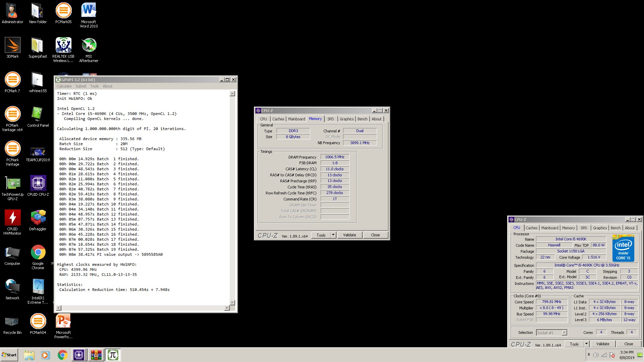The image size is (644, 362).
Task: Click GPUPI pi icon in taskbar
Action: [113, 355]
